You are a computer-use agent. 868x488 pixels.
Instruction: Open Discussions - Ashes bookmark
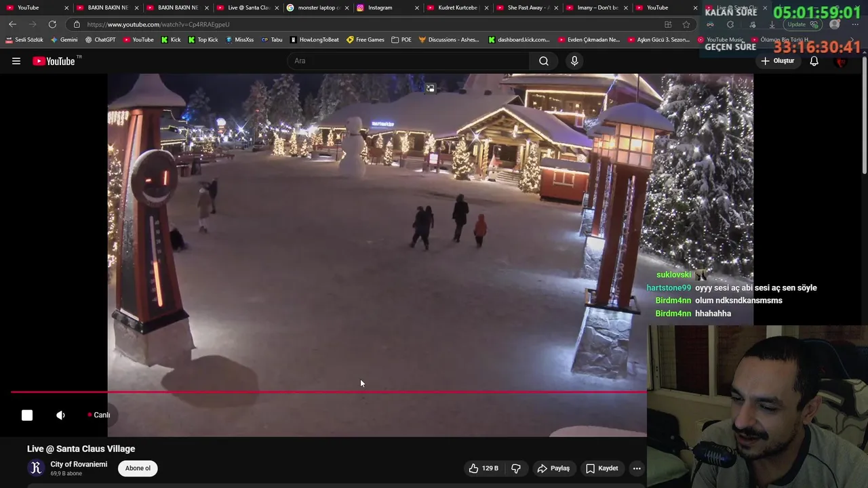(449, 40)
